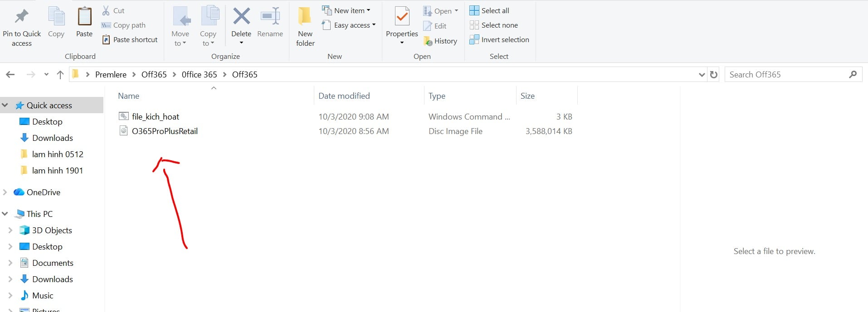
Task: Collapse the This PC tree node
Action: pos(5,214)
